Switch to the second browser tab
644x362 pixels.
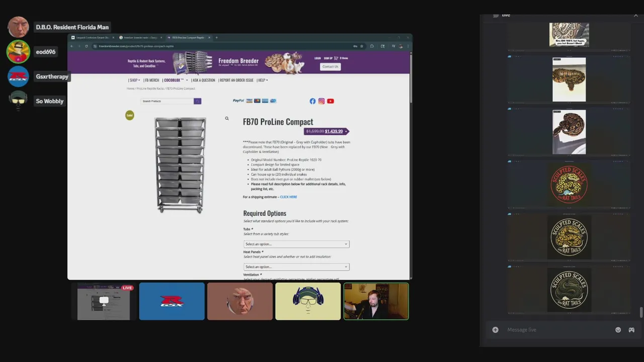[x=140, y=38]
